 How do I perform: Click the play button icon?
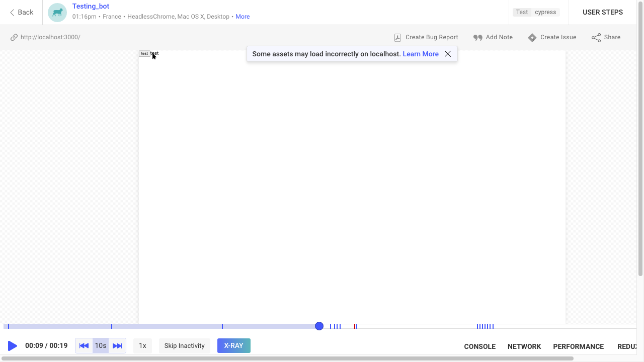(13, 346)
